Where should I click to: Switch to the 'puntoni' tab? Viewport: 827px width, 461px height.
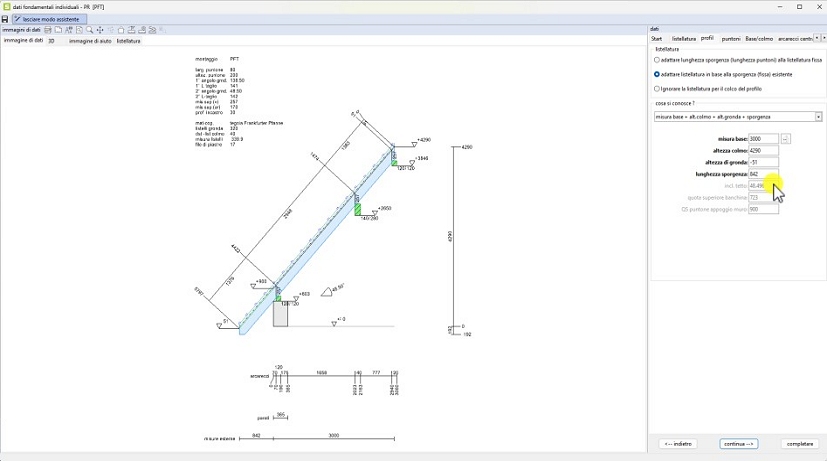coord(731,39)
